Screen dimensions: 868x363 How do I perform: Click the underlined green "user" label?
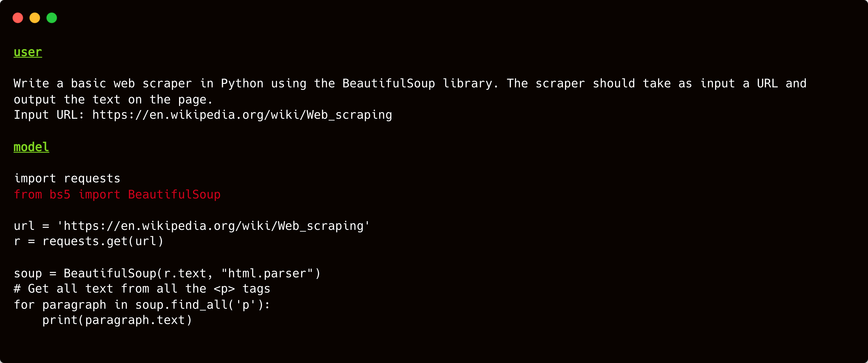tap(28, 52)
